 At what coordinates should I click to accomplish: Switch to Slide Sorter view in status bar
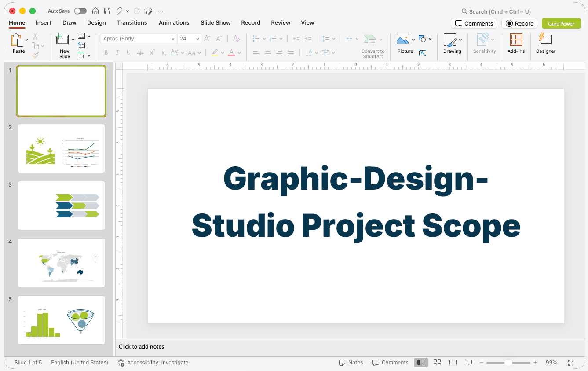[x=437, y=363]
